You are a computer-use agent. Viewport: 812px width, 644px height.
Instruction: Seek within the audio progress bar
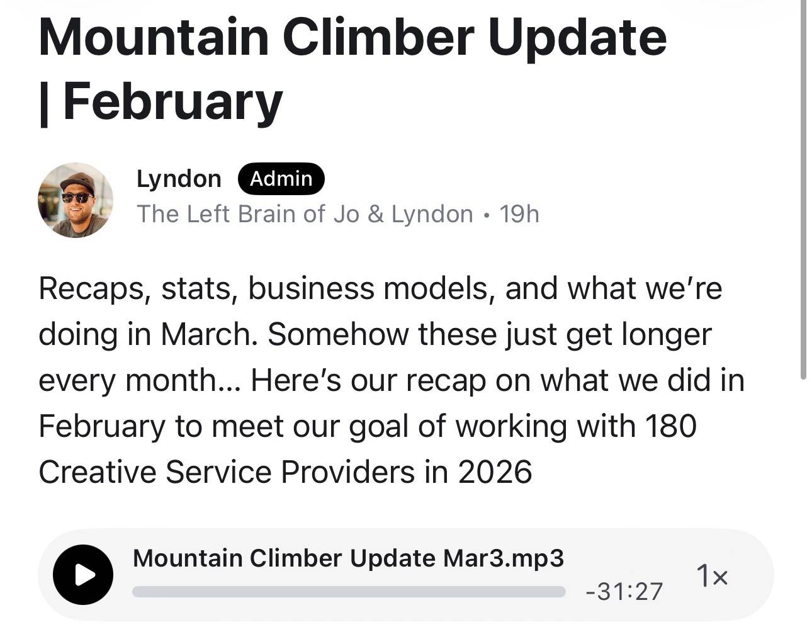pos(348,592)
